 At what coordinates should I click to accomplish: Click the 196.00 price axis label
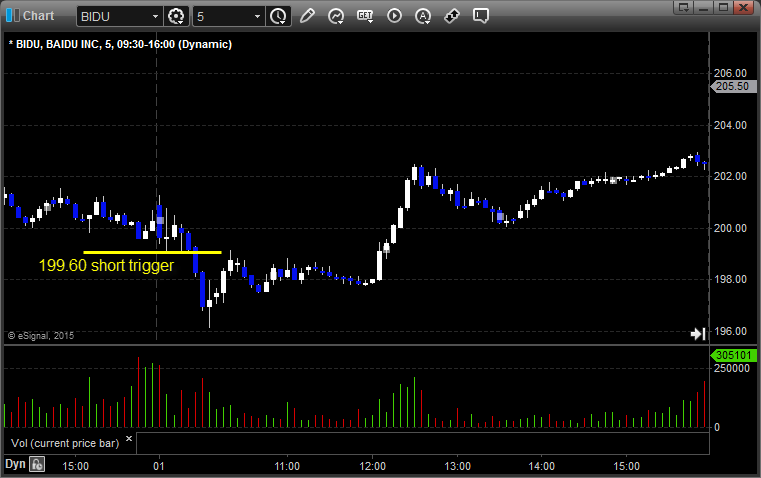(x=730, y=331)
